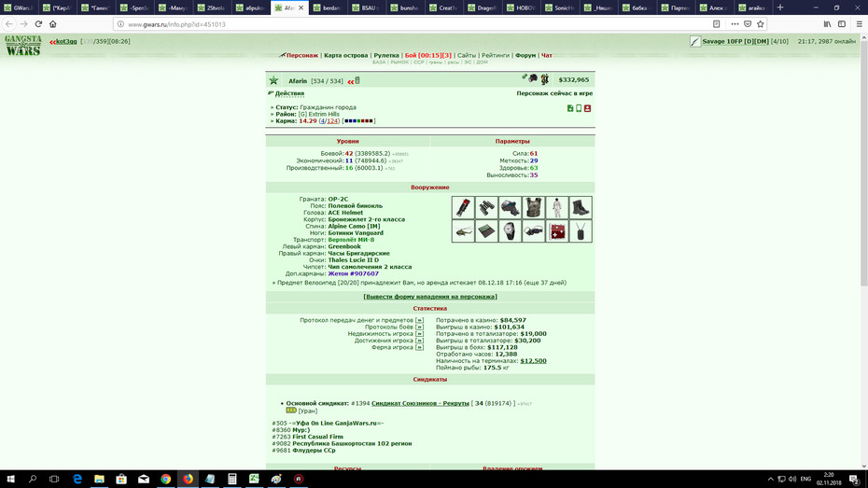
Task: Expand the Протоколы боёв link arrow
Action: [x=419, y=327]
